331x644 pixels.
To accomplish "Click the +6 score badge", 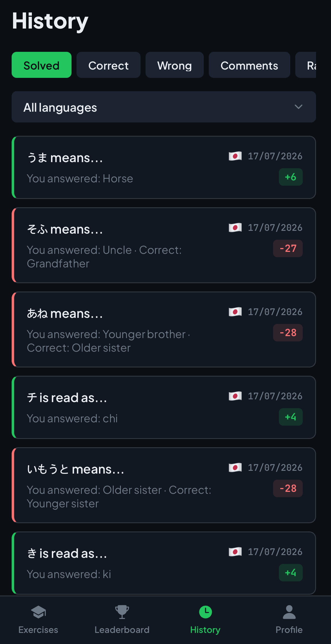I will point(291,177).
